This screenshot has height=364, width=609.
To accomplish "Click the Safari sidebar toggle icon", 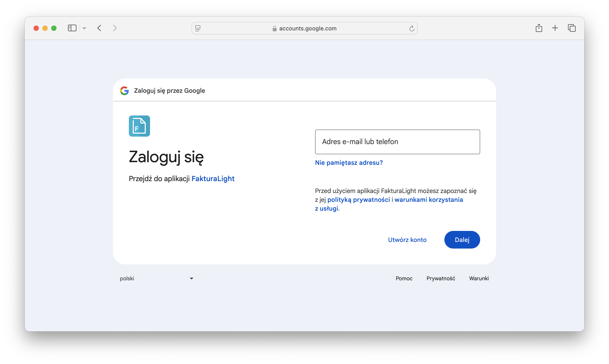I will (72, 28).
